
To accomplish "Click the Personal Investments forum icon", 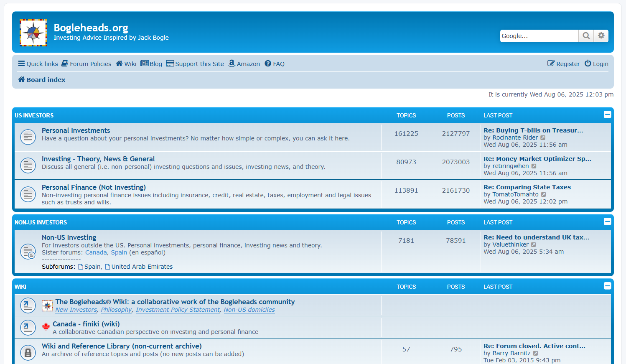I will pyautogui.click(x=28, y=137).
